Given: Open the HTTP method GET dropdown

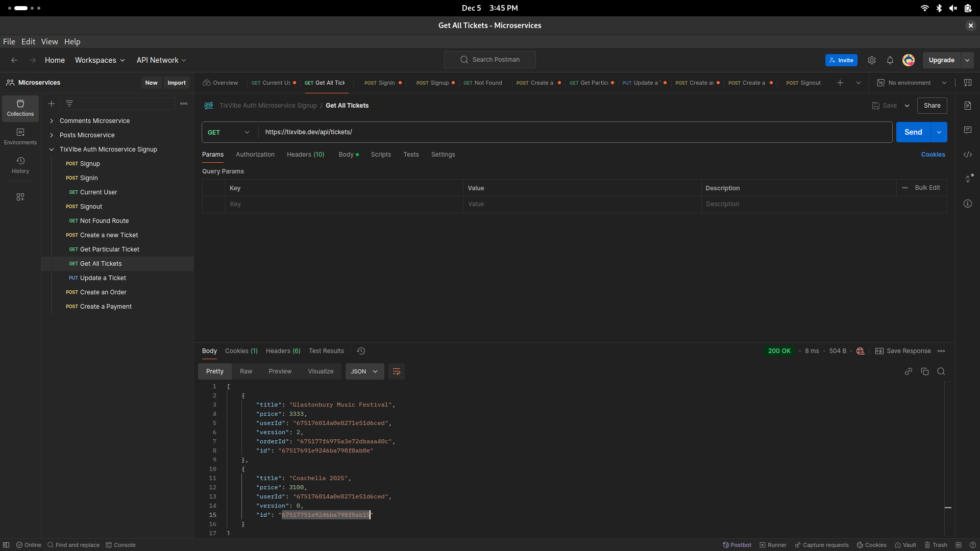Looking at the screenshot, I should (229, 132).
